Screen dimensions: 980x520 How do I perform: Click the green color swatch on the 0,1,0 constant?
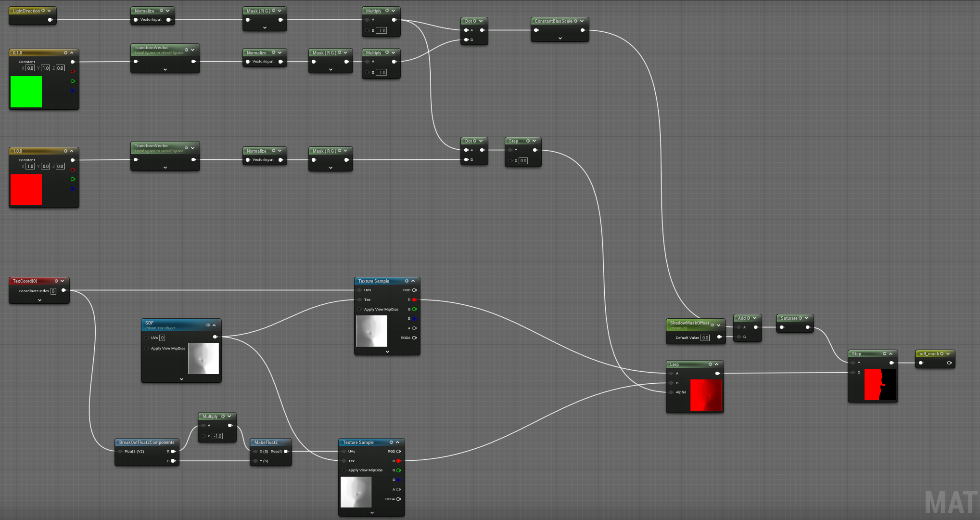coord(26,91)
